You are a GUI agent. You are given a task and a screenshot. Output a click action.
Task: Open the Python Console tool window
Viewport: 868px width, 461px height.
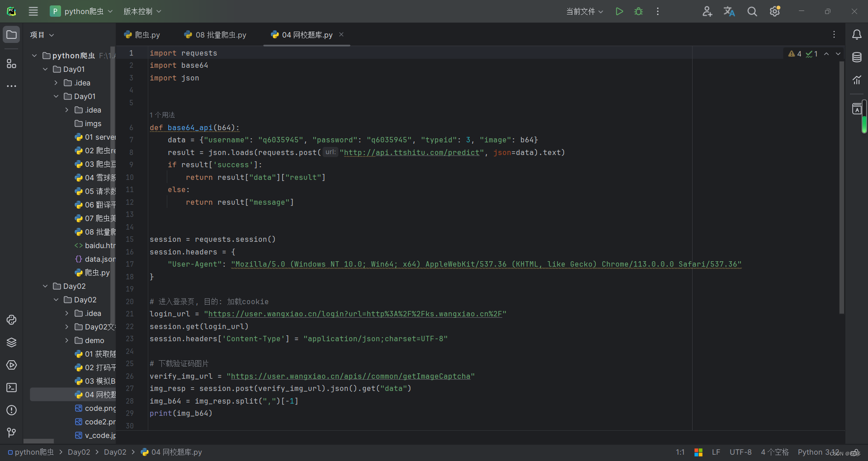click(12, 320)
